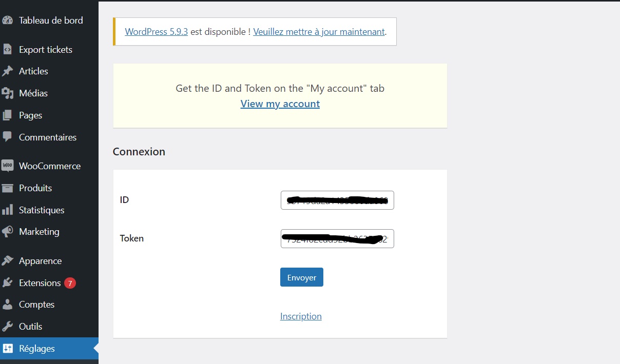
Task: Click the Statistiques bar chart icon
Action: point(7,210)
